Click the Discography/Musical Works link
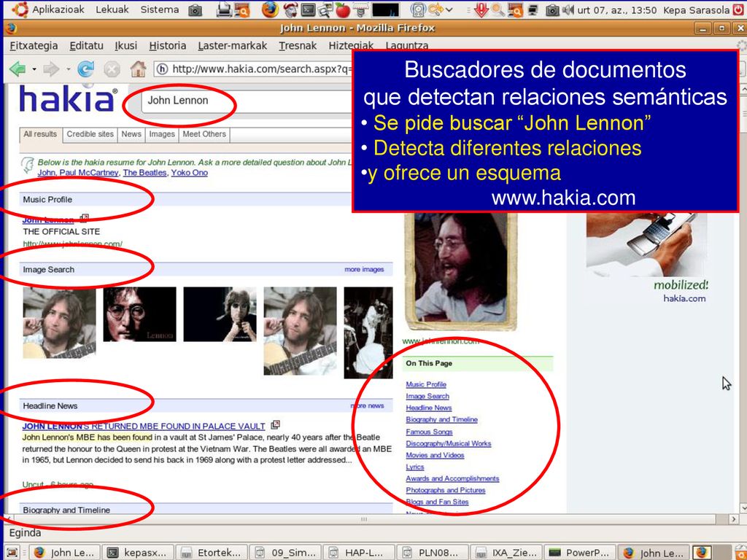Viewport: 747px width, 560px height. click(449, 443)
